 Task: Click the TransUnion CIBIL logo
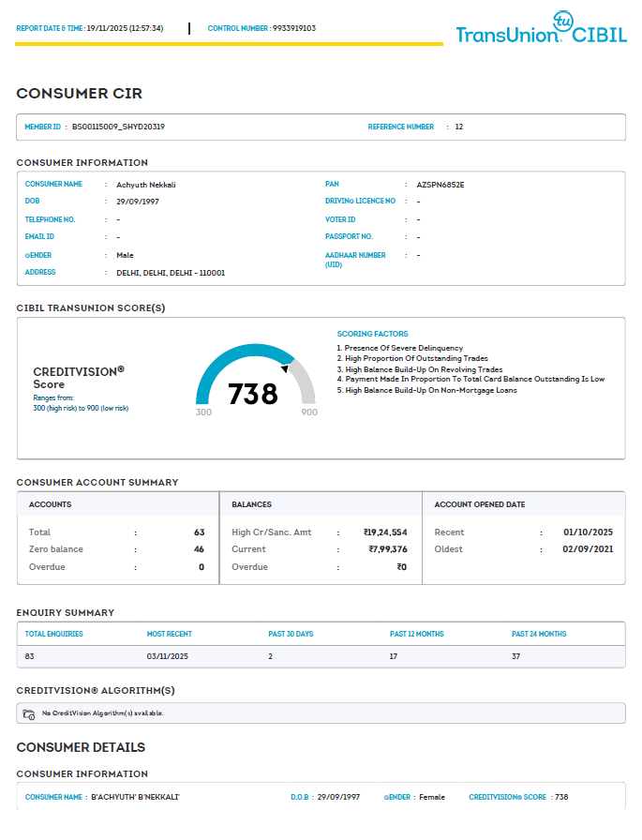[x=540, y=30]
